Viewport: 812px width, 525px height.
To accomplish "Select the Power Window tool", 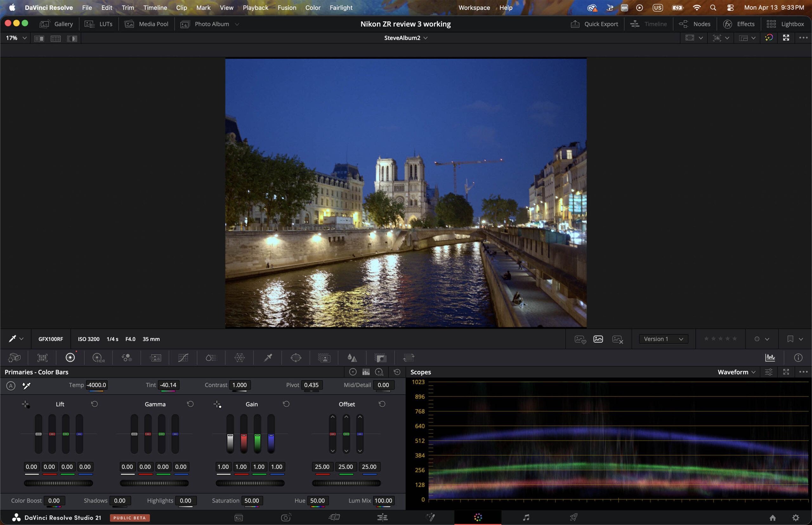I will (x=296, y=357).
